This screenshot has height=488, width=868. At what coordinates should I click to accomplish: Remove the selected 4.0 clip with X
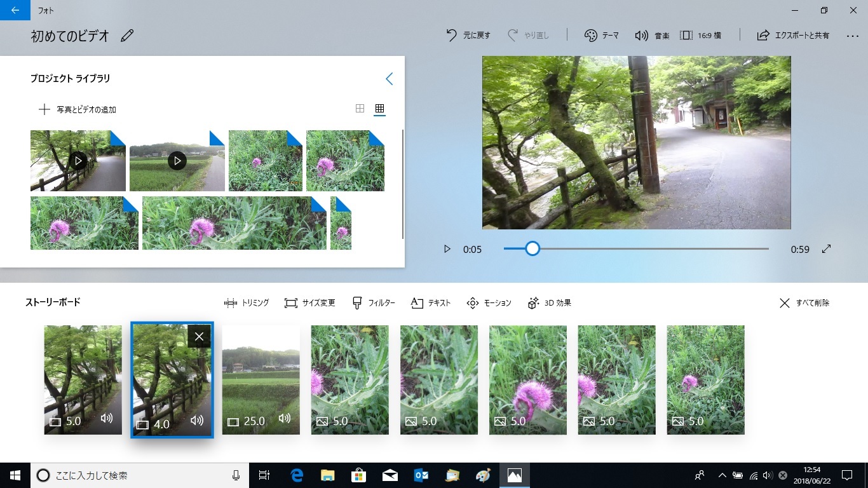coord(199,337)
